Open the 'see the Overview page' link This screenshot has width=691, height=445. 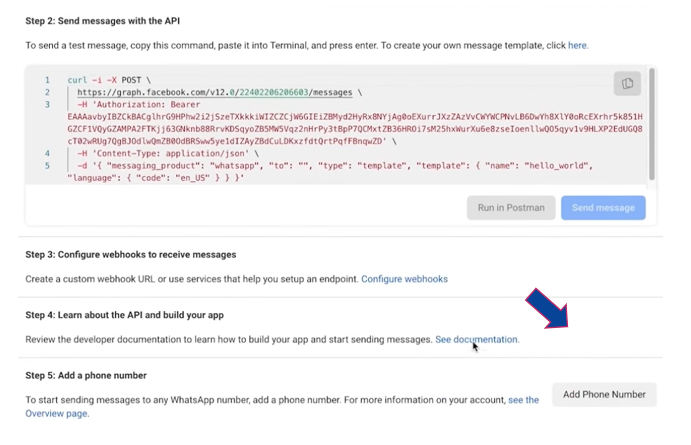coord(523,400)
